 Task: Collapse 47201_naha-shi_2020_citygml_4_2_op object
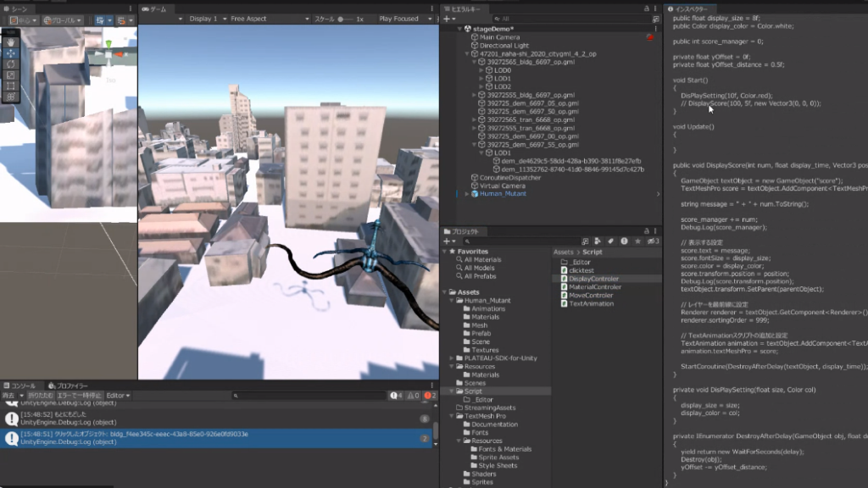coord(467,53)
